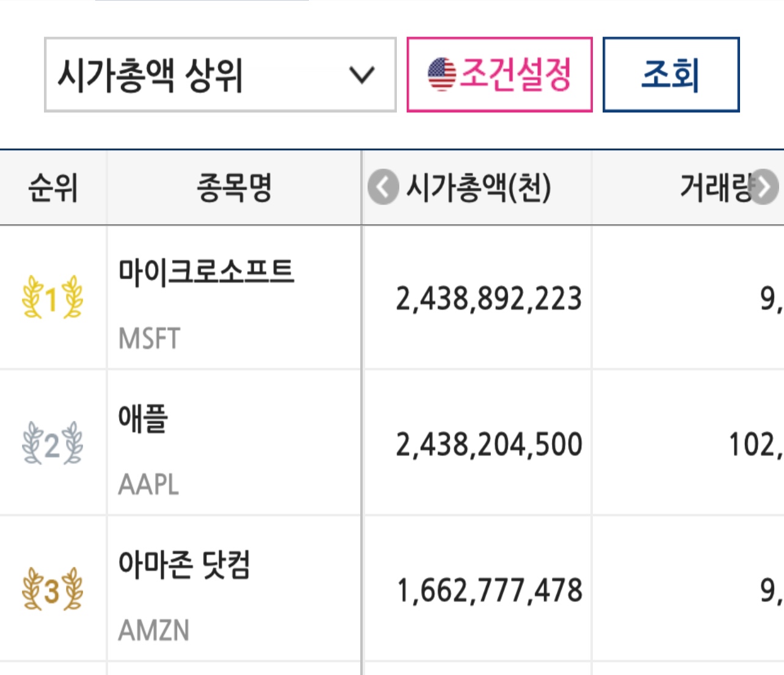Click the silver rank 2 laurel badge
Image resolution: width=784 pixels, height=675 pixels.
click(52, 443)
